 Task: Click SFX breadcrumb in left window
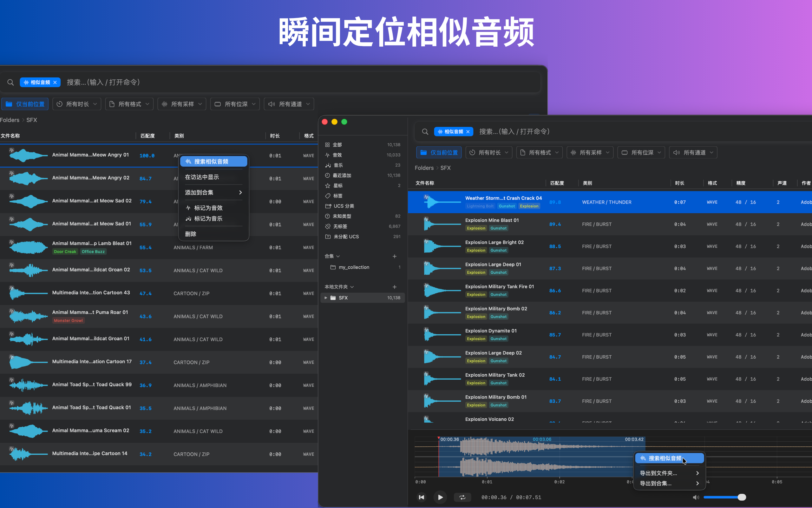click(31, 120)
